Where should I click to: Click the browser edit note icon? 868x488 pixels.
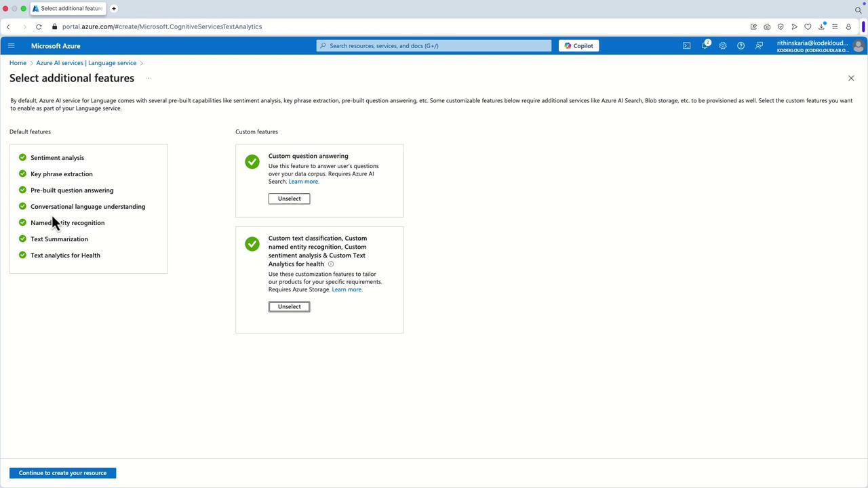coord(753,26)
